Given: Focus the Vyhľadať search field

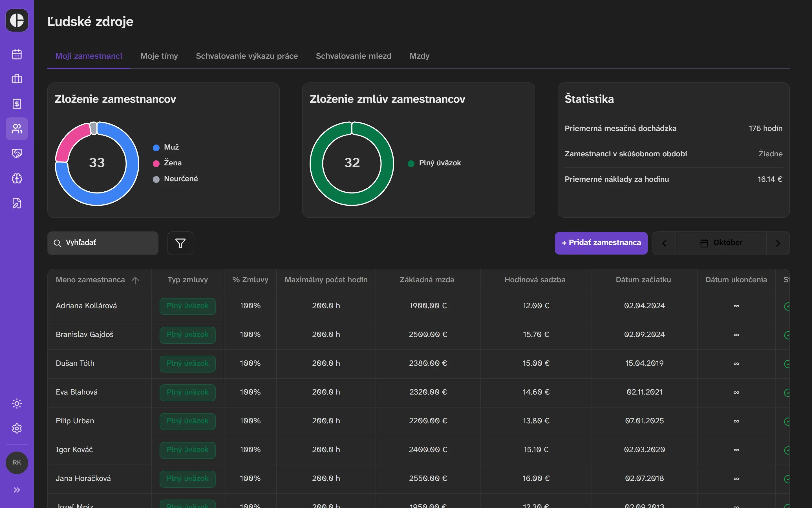Looking at the screenshot, I should [103, 243].
